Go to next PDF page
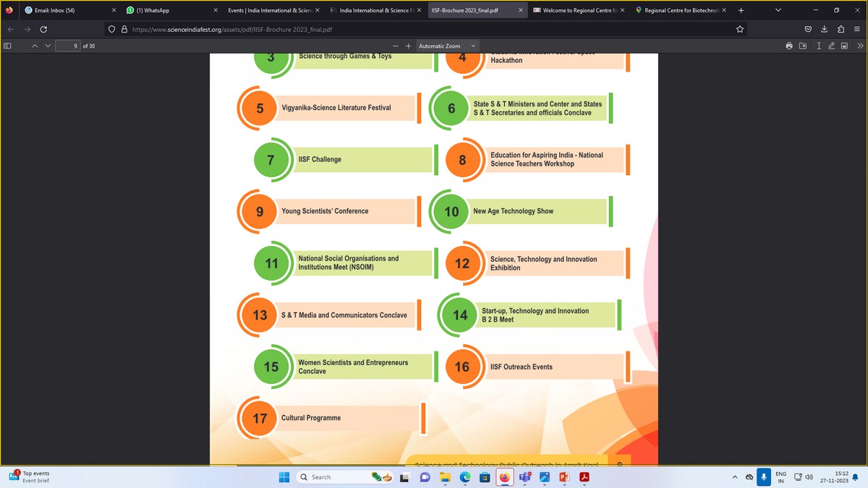868x488 pixels. [x=48, y=46]
